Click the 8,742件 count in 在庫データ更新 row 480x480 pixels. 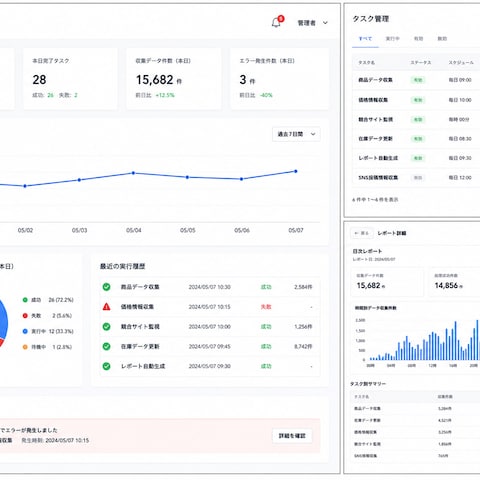(x=303, y=347)
